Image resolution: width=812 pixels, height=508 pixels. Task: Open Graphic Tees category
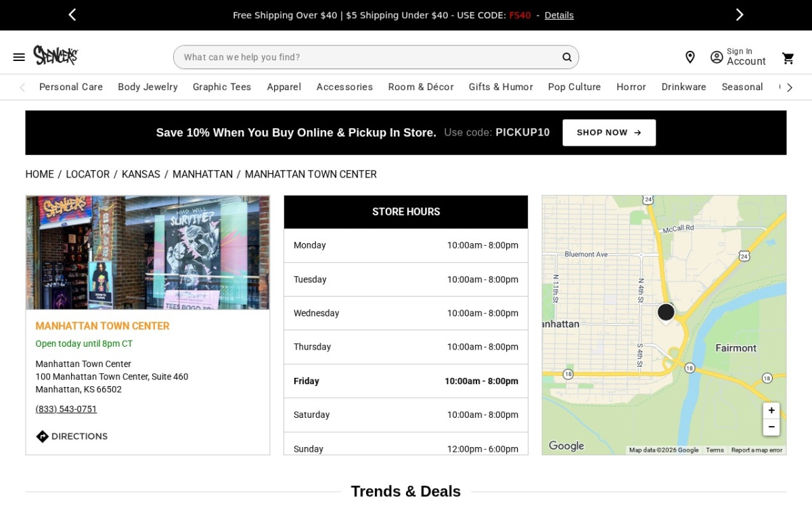click(222, 87)
